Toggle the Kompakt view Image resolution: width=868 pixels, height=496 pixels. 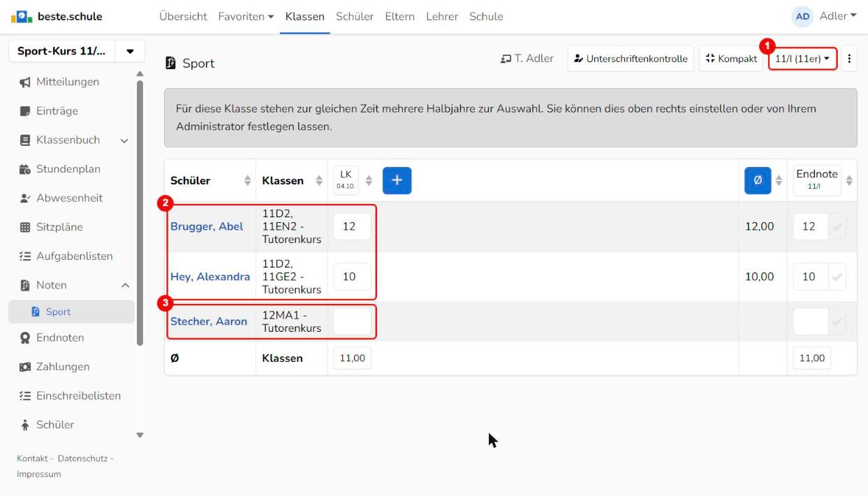point(731,59)
